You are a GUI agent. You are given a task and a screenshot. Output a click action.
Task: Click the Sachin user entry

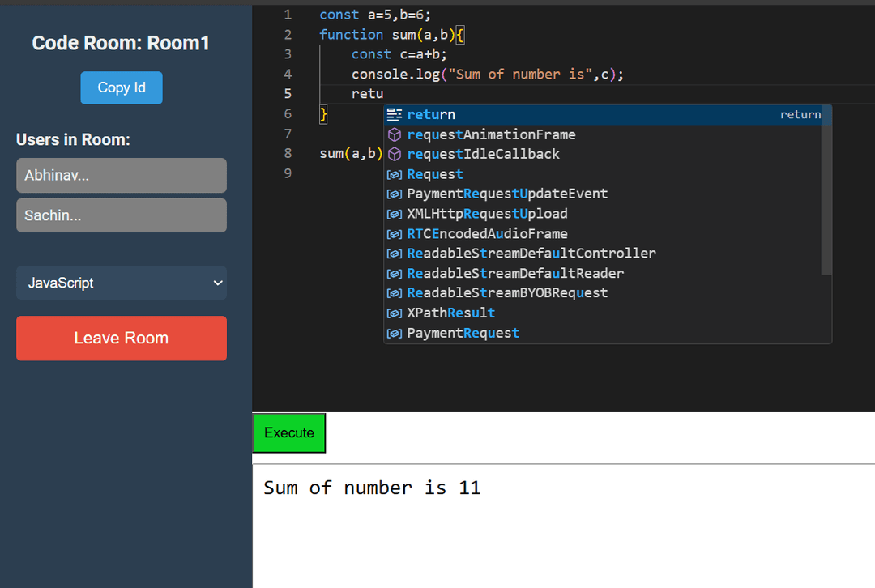122,215
